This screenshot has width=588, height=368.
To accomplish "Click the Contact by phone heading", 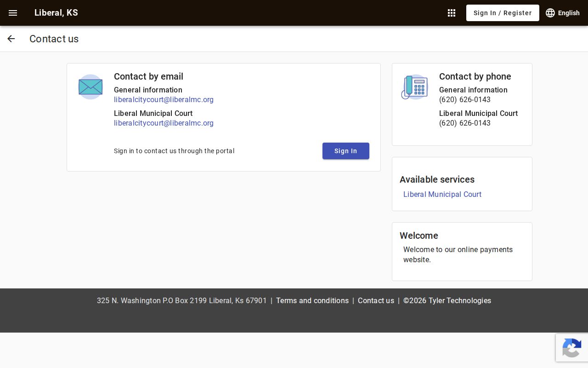I will 475,76.
